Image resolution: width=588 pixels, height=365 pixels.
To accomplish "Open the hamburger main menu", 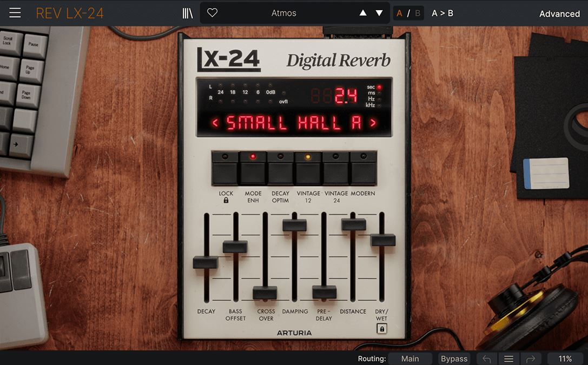I will tap(15, 13).
